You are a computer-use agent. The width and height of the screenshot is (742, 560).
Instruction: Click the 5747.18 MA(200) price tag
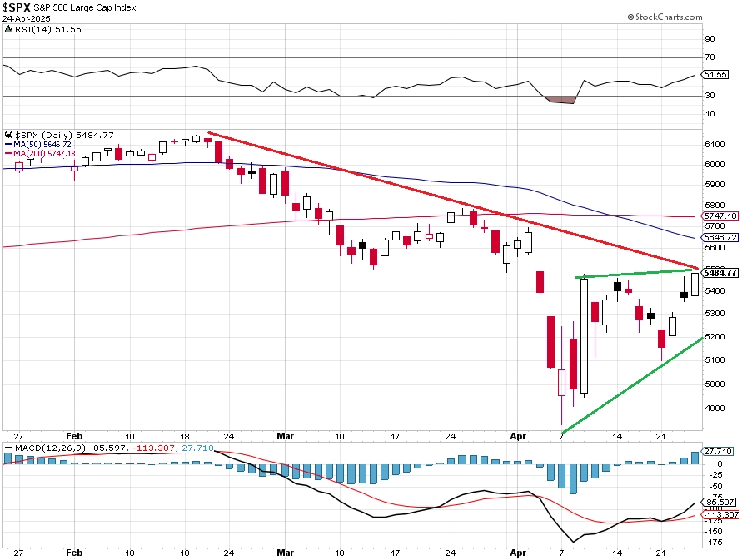point(720,216)
